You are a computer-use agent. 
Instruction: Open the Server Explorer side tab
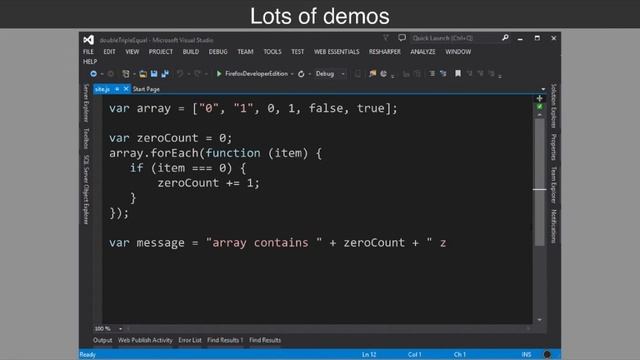(86, 103)
